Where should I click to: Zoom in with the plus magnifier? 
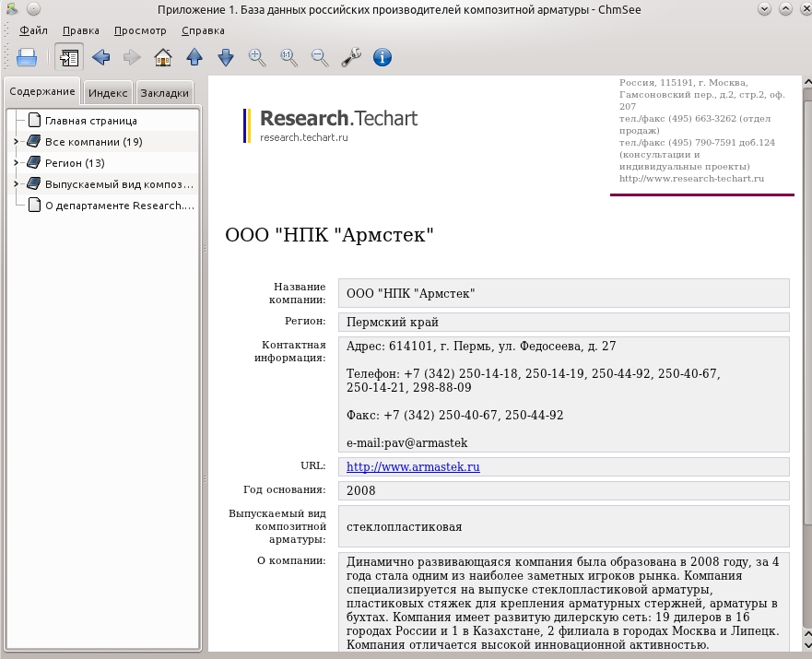(x=257, y=57)
